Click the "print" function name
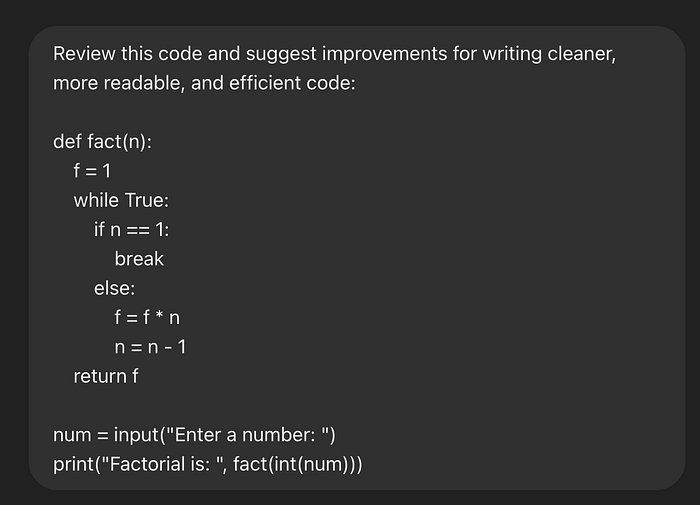This screenshot has height=505, width=700. 73,465
